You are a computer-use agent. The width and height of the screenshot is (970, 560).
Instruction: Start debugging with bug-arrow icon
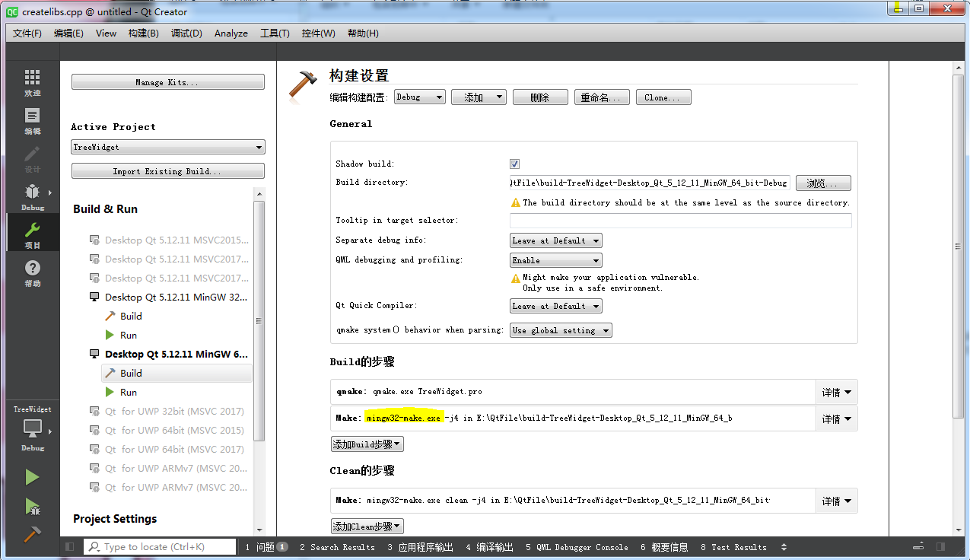point(32,507)
